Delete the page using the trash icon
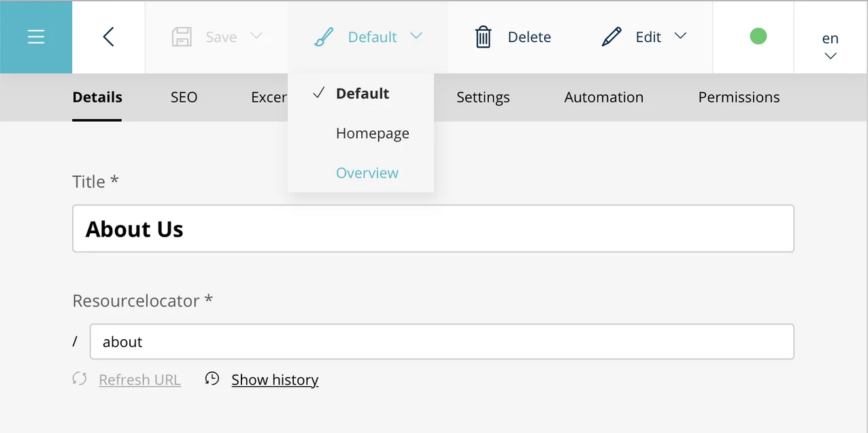Image resolution: width=868 pixels, height=433 pixels. click(x=484, y=37)
